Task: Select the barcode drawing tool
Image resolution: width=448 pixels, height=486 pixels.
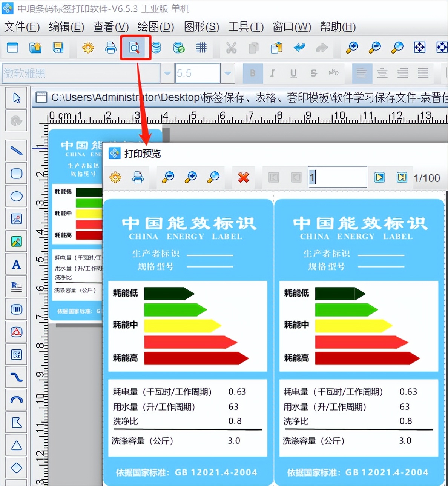Action: (x=16, y=309)
